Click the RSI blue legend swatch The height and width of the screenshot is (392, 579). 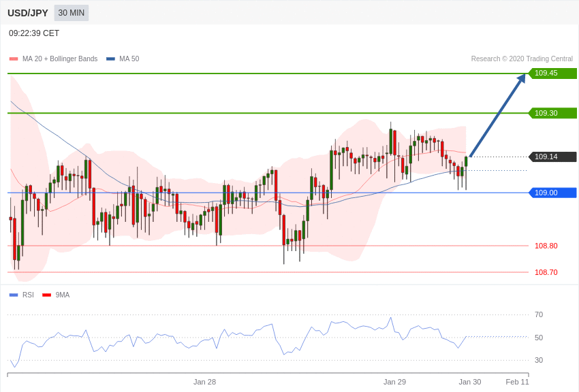click(14, 295)
